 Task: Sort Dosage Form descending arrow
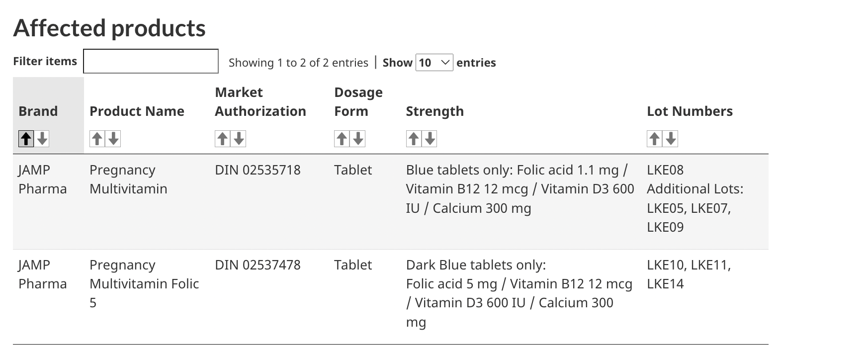pyautogui.click(x=358, y=138)
